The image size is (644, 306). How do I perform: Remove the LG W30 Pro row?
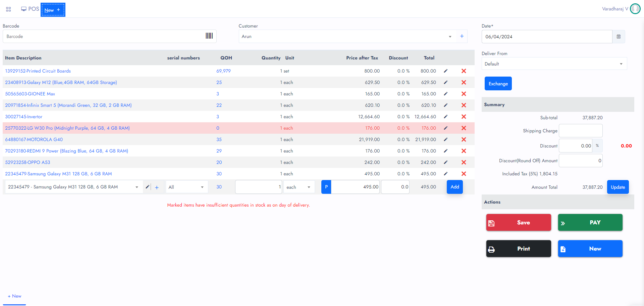coord(464,128)
